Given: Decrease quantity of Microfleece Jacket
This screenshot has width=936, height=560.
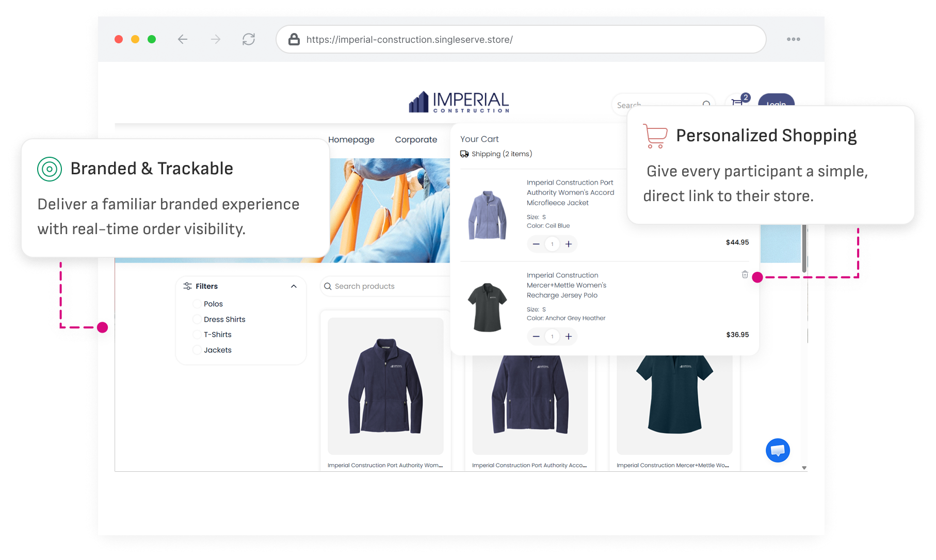Looking at the screenshot, I should 536,244.
